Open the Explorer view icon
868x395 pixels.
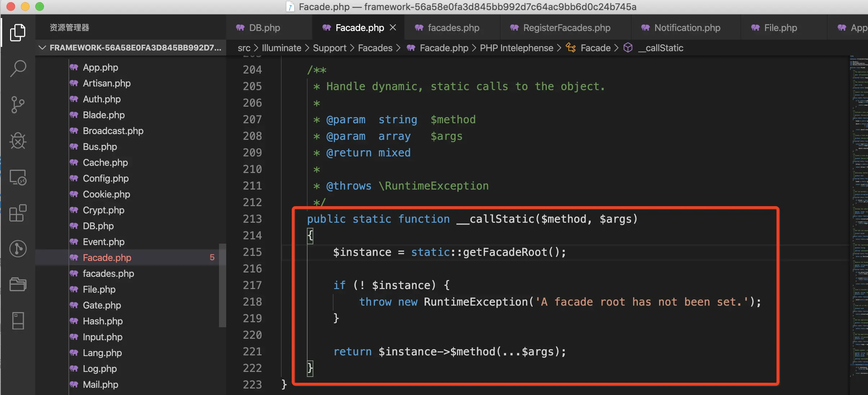pyautogui.click(x=18, y=33)
